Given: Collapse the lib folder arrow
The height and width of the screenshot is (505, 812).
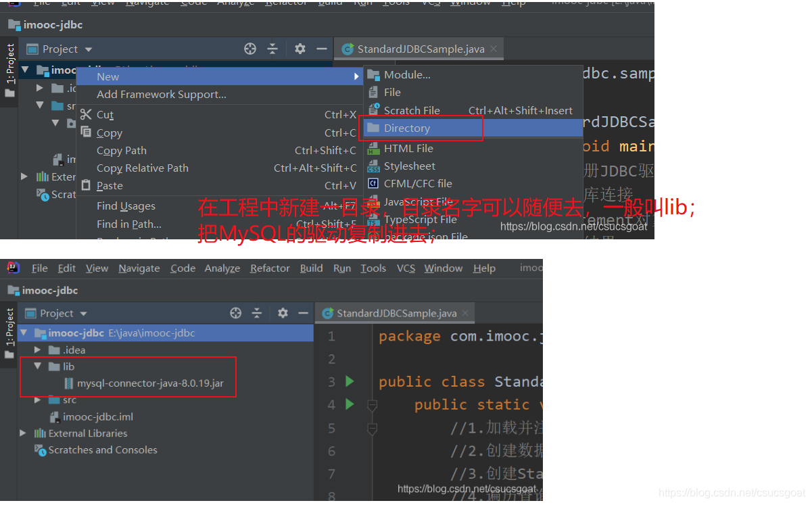Looking at the screenshot, I should tap(38, 366).
